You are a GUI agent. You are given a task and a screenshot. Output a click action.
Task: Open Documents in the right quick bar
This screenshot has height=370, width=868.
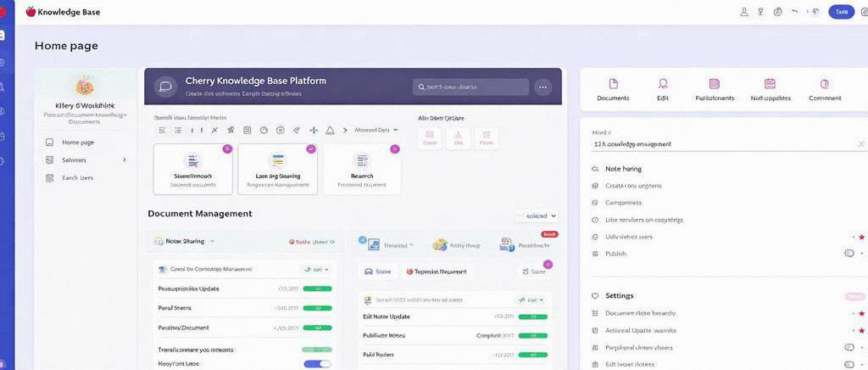(x=613, y=90)
